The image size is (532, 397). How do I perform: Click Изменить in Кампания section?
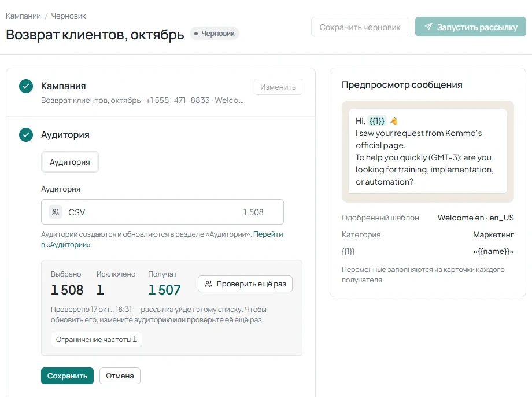(278, 87)
